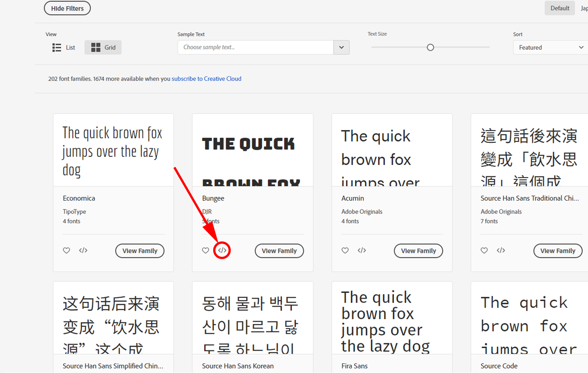Click the Source Code font name
Screen dimensions: 588x373
click(x=499, y=366)
